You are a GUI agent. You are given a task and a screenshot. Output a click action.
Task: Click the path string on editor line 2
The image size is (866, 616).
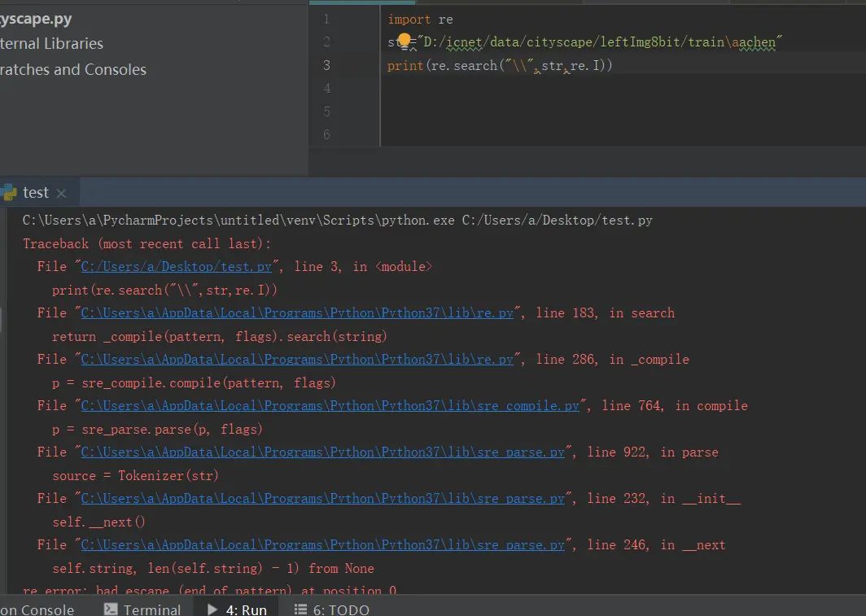click(599, 42)
